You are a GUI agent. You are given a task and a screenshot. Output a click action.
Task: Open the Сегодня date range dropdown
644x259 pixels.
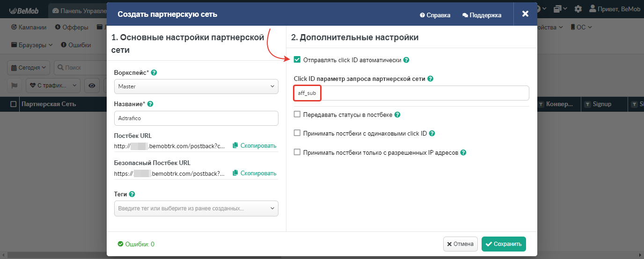[29, 68]
